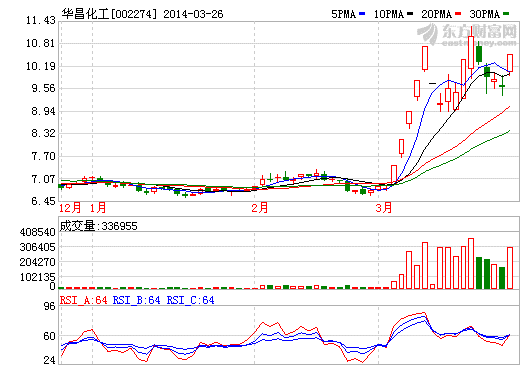
Task: Click the 7.70 price axis label
Action: [x=43, y=156]
